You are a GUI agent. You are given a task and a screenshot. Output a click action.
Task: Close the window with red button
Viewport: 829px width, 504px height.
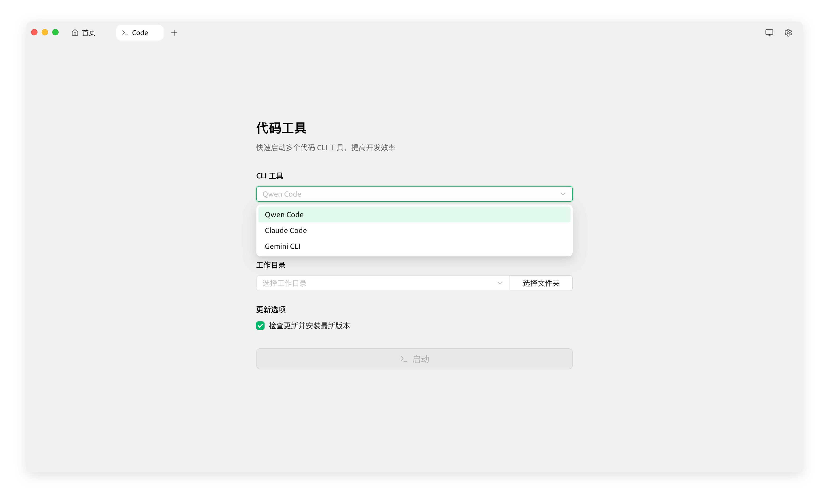[34, 32]
